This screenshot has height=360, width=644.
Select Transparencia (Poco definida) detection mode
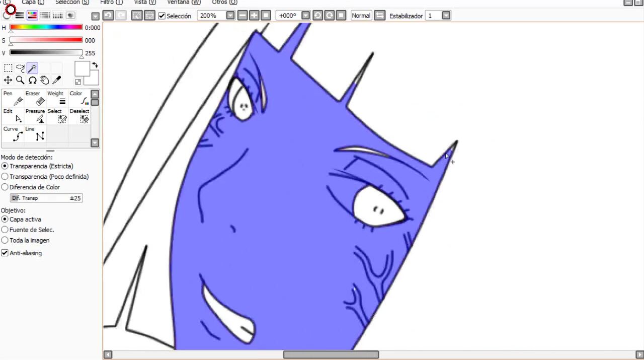tap(5, 177)
